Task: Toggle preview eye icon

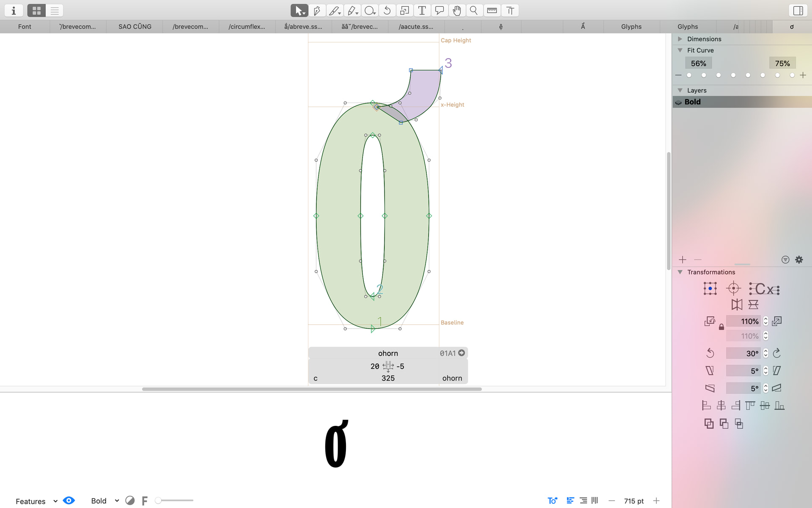Action: (x=69, y=501)
